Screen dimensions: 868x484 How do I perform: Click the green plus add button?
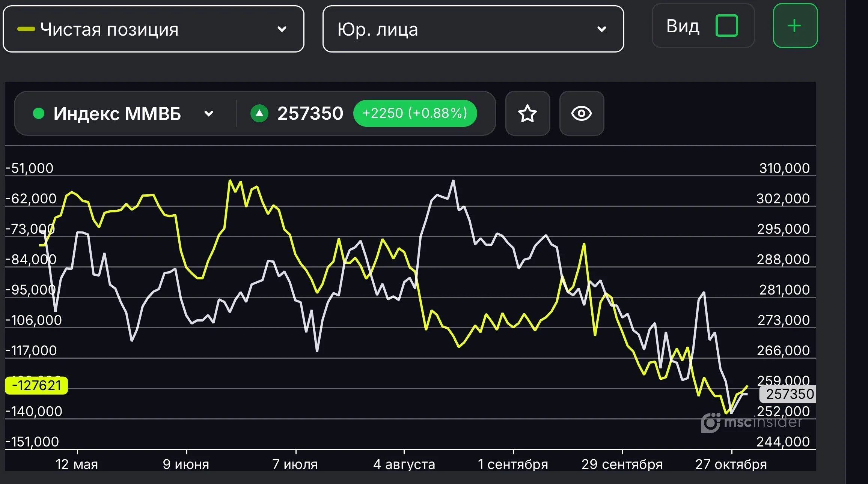coord(795,26)
